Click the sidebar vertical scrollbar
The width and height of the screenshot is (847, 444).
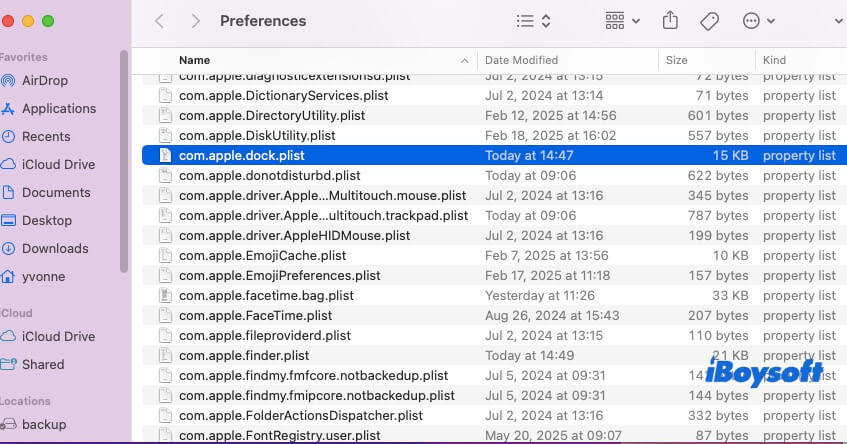click(124, 160)
